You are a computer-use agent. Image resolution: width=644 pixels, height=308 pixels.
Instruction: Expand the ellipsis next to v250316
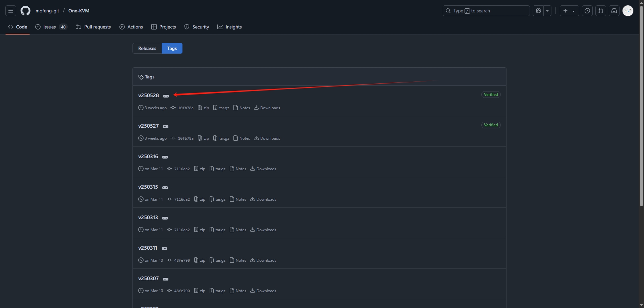coord(165,157)
